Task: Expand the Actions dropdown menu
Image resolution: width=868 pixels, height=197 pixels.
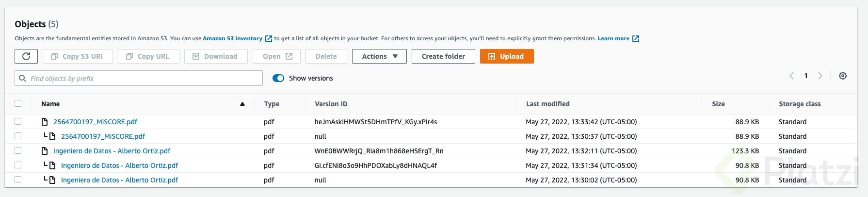Action: 379,56
